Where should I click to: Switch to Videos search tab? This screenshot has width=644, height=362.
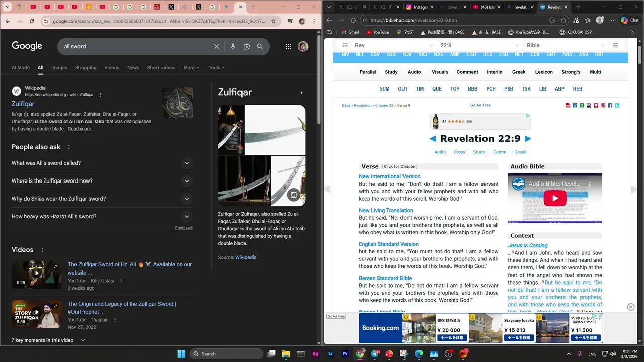click(x=112, y=68)
